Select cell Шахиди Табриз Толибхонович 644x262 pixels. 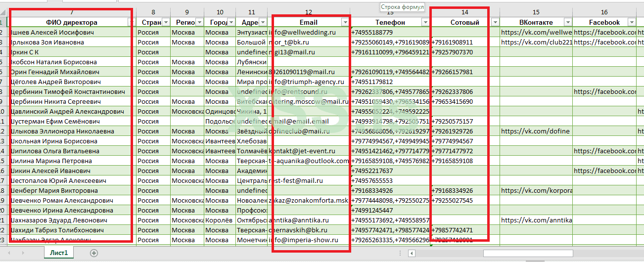(x=72, y=230)
